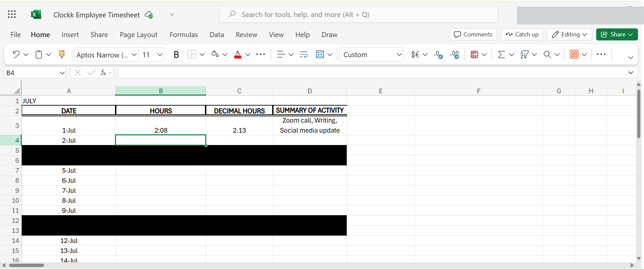
Task: Click the Borders grid icon
Action: (x=192, y=54)
